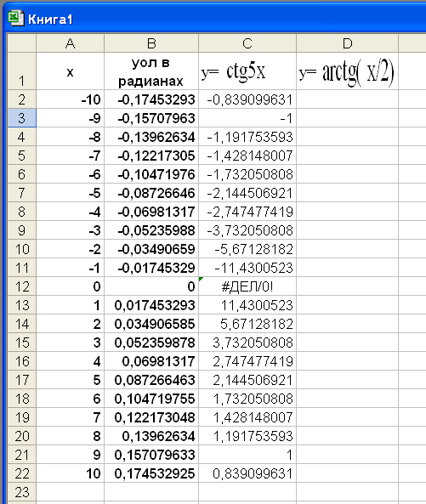Select row 23 header
The width and height of the screenshot is (426, 504).
pos(21,492)
